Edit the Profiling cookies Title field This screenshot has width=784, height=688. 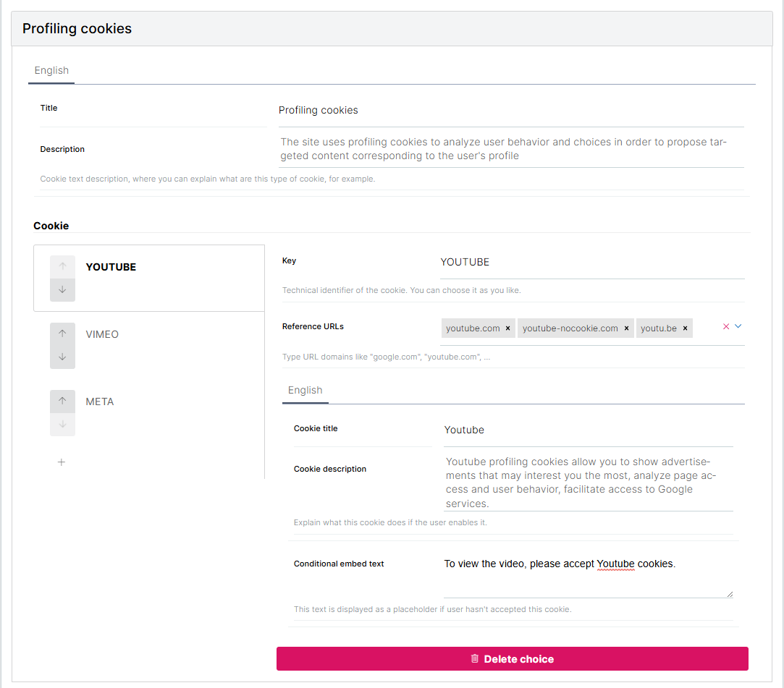[510, 111]
